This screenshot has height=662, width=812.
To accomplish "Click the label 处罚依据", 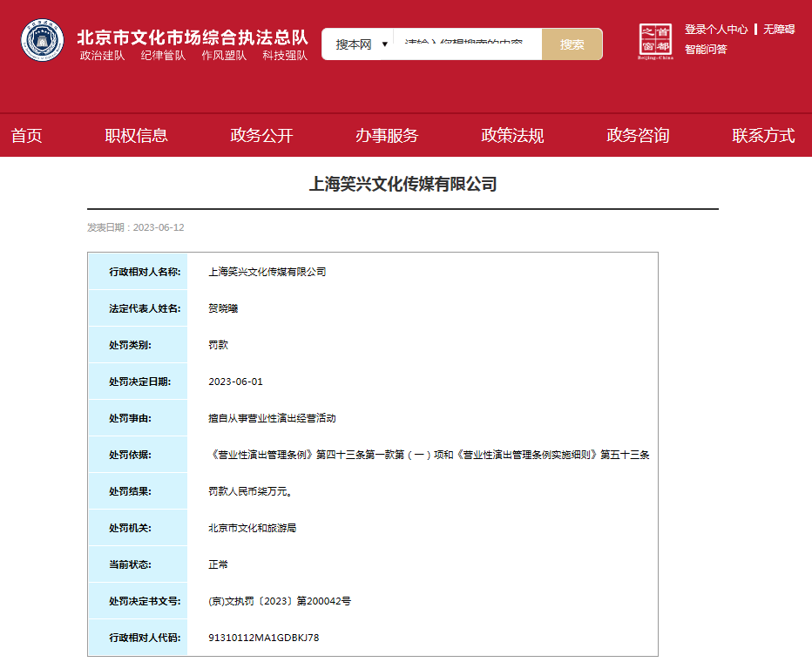I will [x=130, y=455].
